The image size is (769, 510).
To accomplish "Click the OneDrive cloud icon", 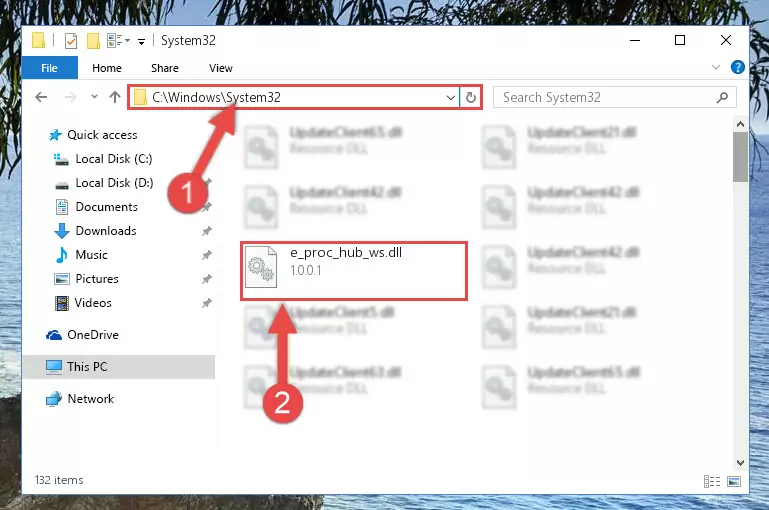I will [54, 335].
